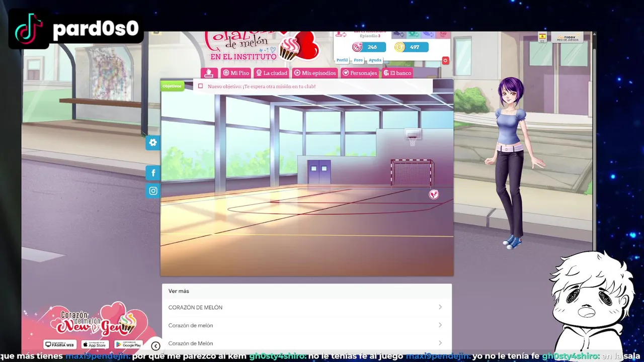Open the La ciudad tab
Image resolution: width=644 pixels, height=362 pixels.
272,73
